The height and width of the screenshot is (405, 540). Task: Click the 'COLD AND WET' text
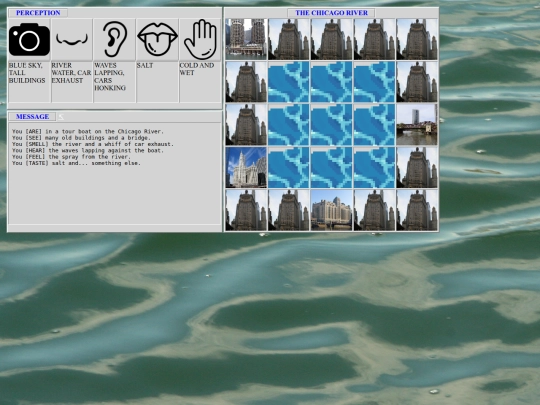point(197,69)
